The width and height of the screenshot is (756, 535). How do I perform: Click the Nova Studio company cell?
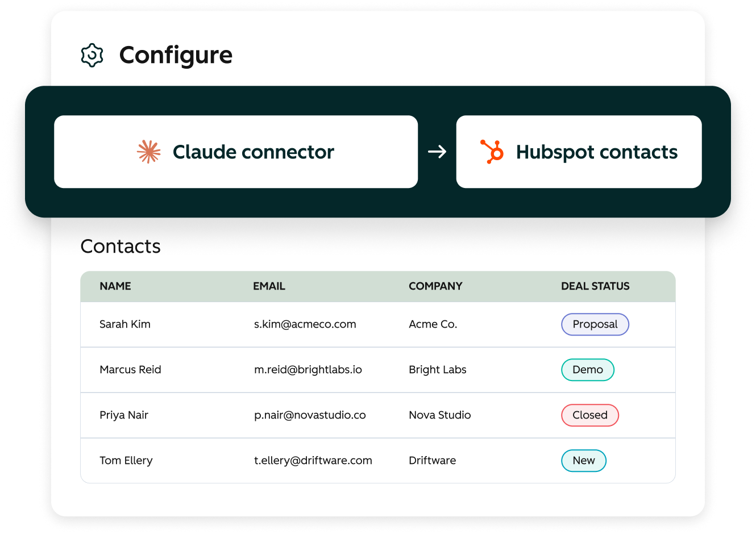(440, 415)
